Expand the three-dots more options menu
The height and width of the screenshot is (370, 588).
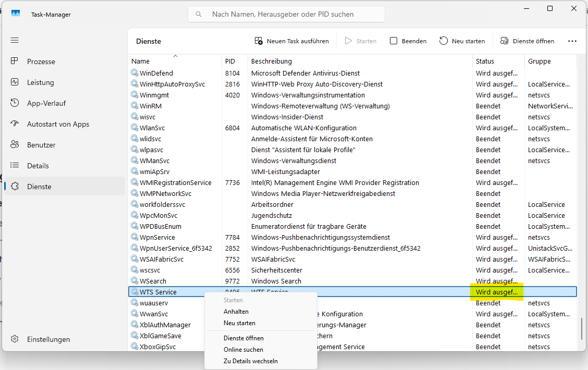[572, 41]
